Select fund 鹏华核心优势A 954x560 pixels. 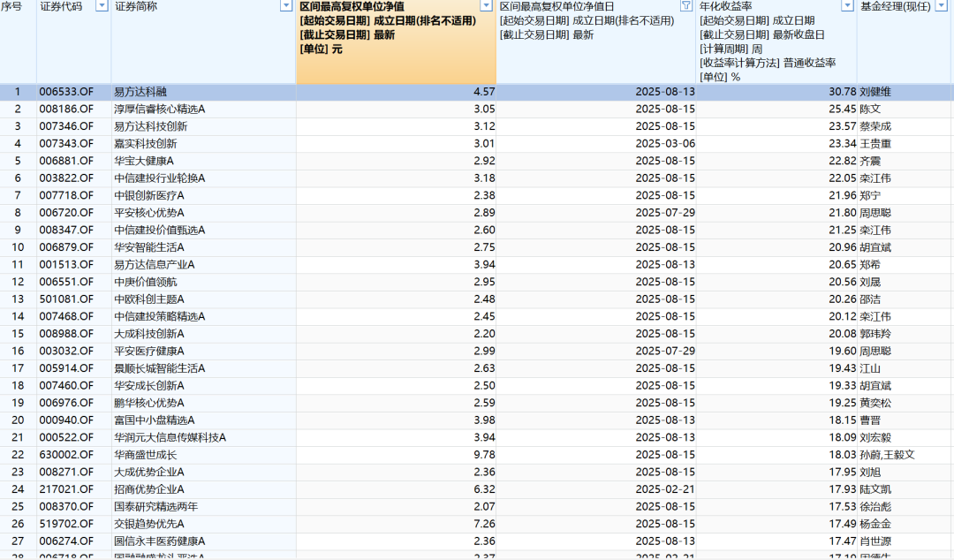pyautogui.click(x=149, y=403)
